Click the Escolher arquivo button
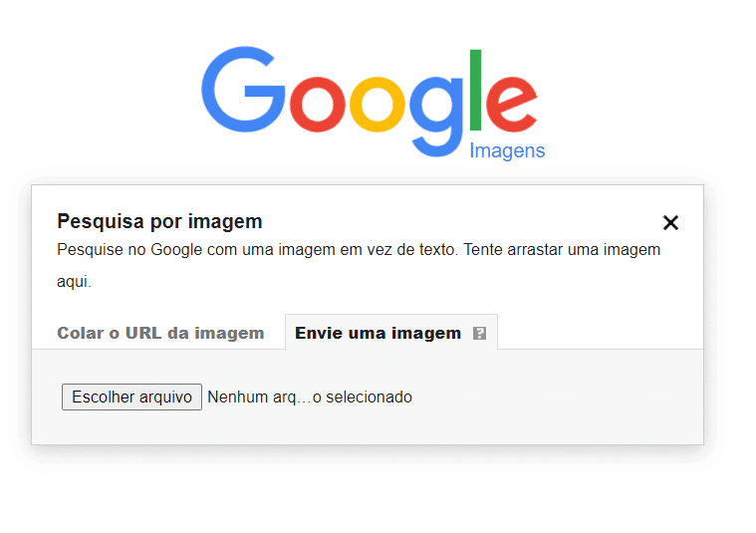 131,397
